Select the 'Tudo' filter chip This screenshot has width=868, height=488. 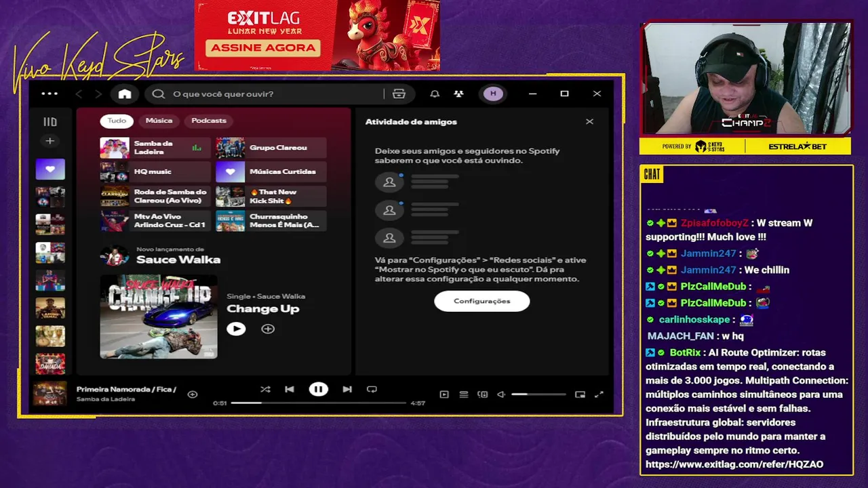coord(117,121)
